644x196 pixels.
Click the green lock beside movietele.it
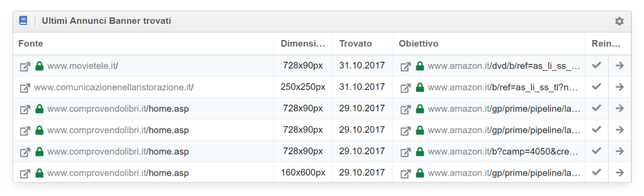click(x=39, y=66)
